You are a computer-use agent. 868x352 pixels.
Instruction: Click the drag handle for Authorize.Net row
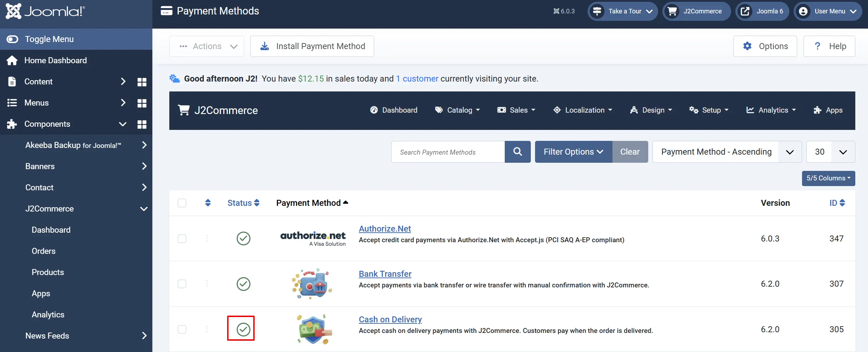207,239
